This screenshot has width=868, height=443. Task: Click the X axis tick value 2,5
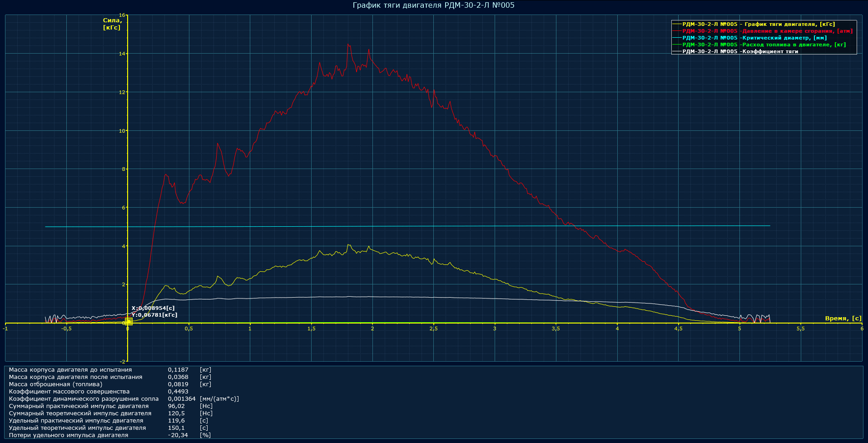(x=434, y=329)
